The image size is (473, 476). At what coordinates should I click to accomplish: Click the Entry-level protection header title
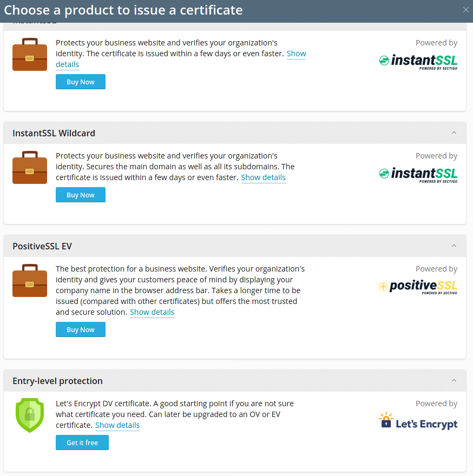pyautogui.click(x=57, y=381)
